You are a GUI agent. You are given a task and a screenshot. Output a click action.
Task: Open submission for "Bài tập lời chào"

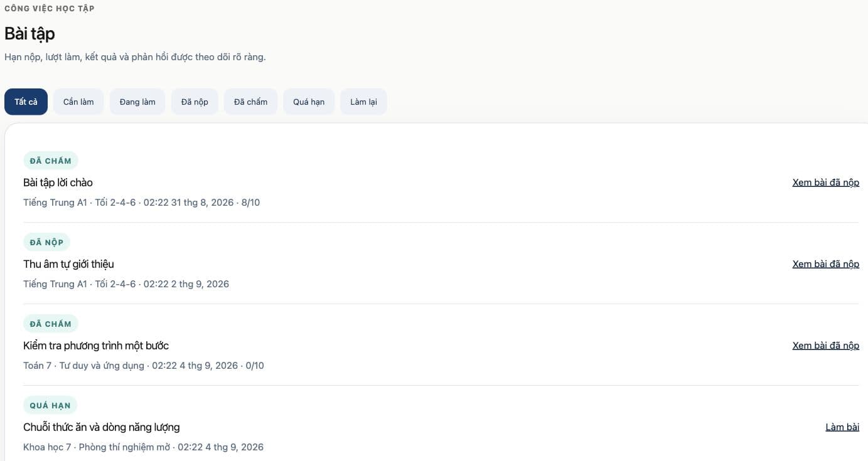coord(825,183)
